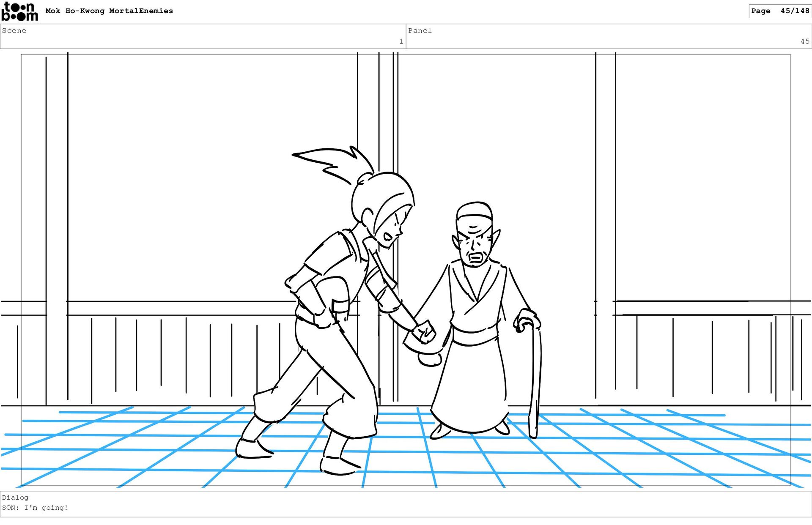Click the Mok Ho-Kwong MortalEnemies title
Viewport: 812px width, 525px height.
pyautogui.click(x=109, y=11)
